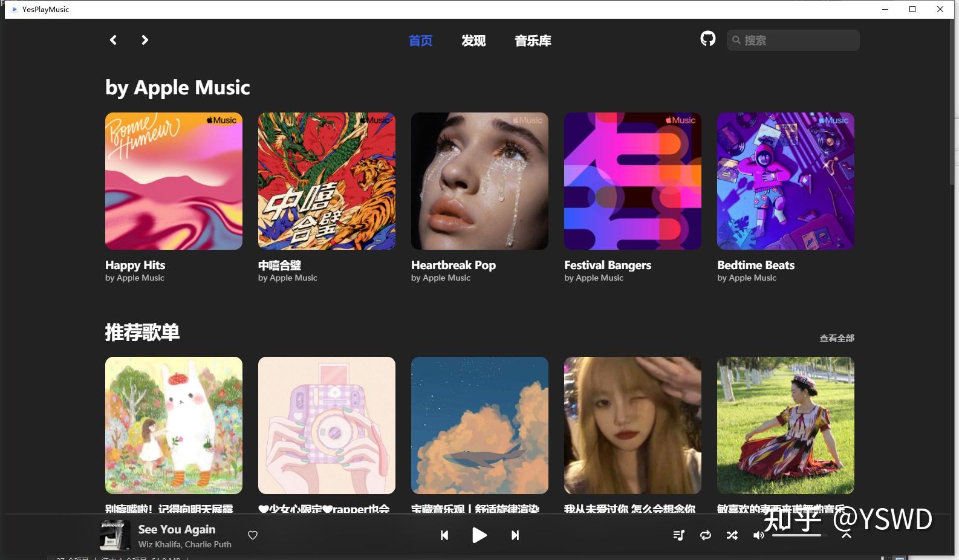
Task: Click the See You Again album art
Action: (x=115, y=535)
